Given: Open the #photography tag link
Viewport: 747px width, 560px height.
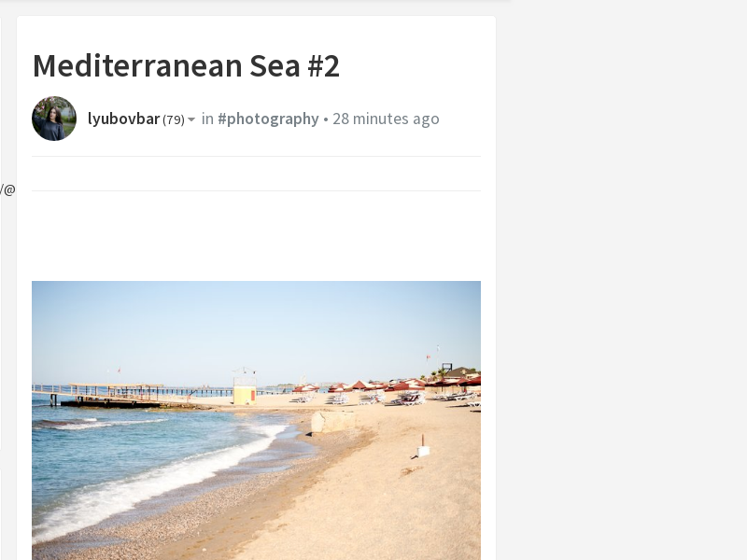Looking at the screenshot, I should click(268, 119).
